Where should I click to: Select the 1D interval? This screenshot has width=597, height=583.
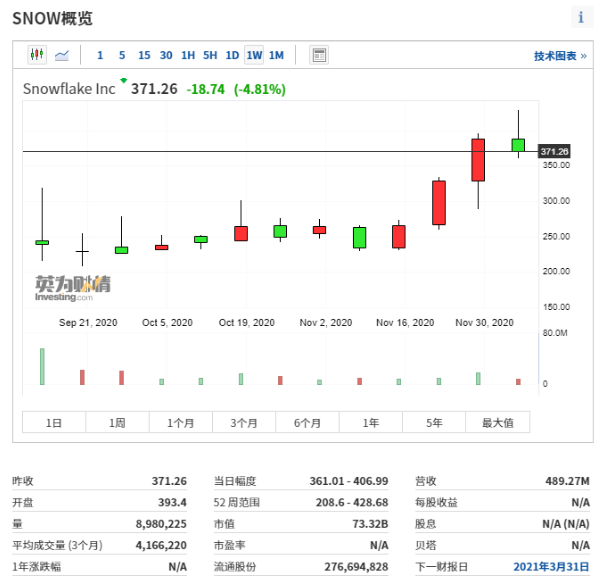[232, 55]
